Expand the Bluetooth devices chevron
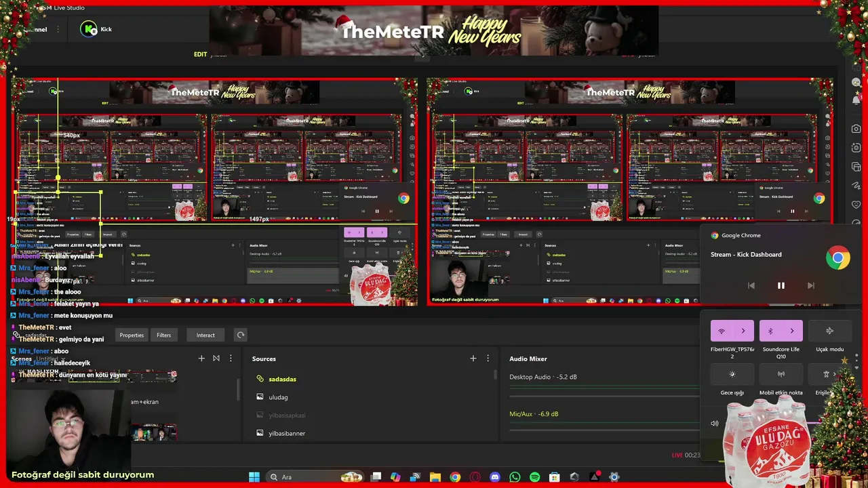 tap(792, 331)
